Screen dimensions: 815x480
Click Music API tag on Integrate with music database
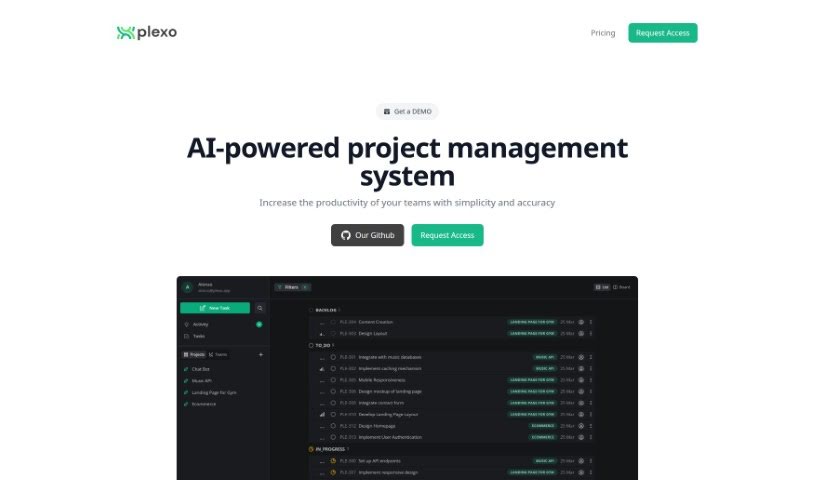click(545, 357)
